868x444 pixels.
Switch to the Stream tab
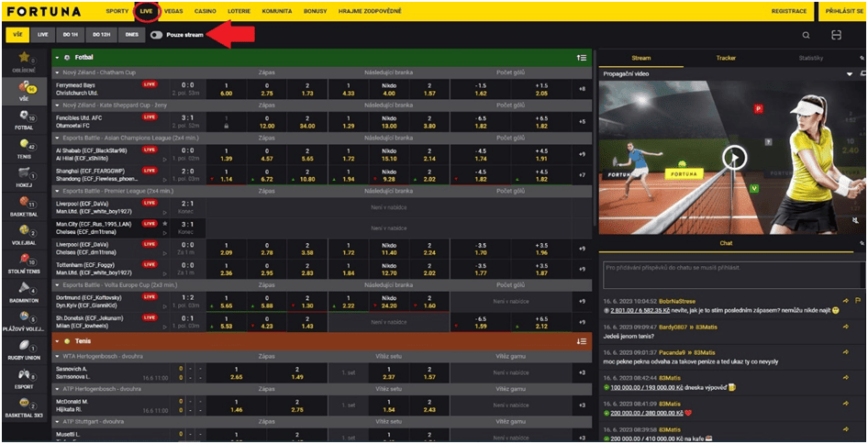641,58
